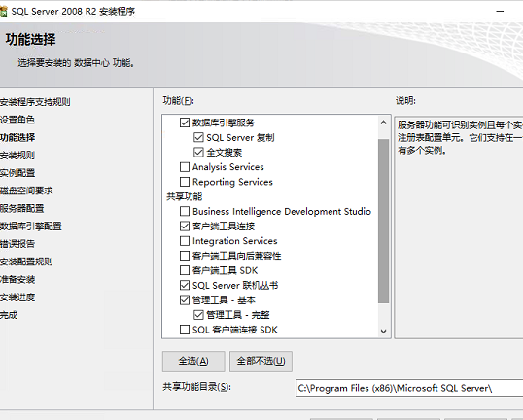Enable Business Intelligence Development Studio
Image resolution: width=523 pixels, height=420 pixels.
[185, 211]
